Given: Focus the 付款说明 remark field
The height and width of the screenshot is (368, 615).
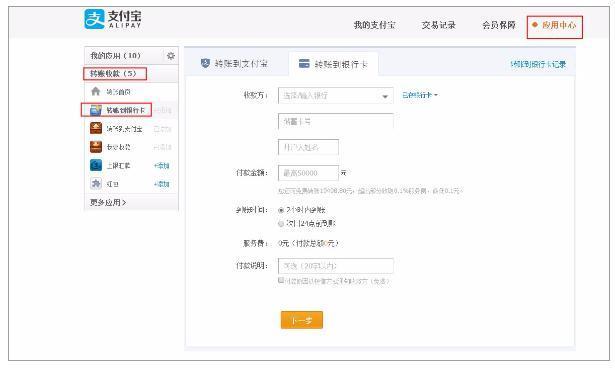Looking at the screenshot, I should pyautogui.click(x=336, y=266).
